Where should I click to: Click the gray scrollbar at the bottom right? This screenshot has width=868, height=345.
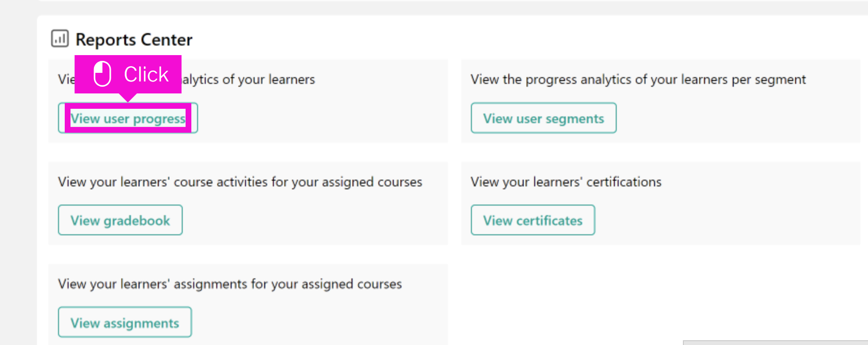775,343
